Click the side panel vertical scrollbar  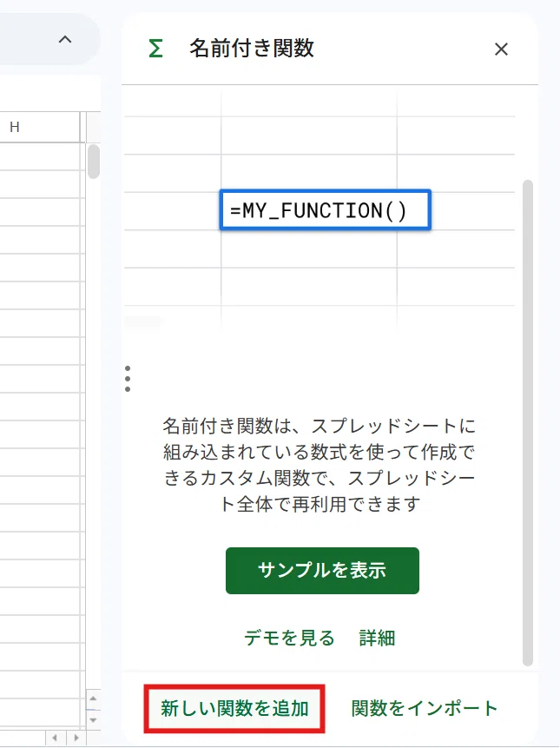[528, 423]
